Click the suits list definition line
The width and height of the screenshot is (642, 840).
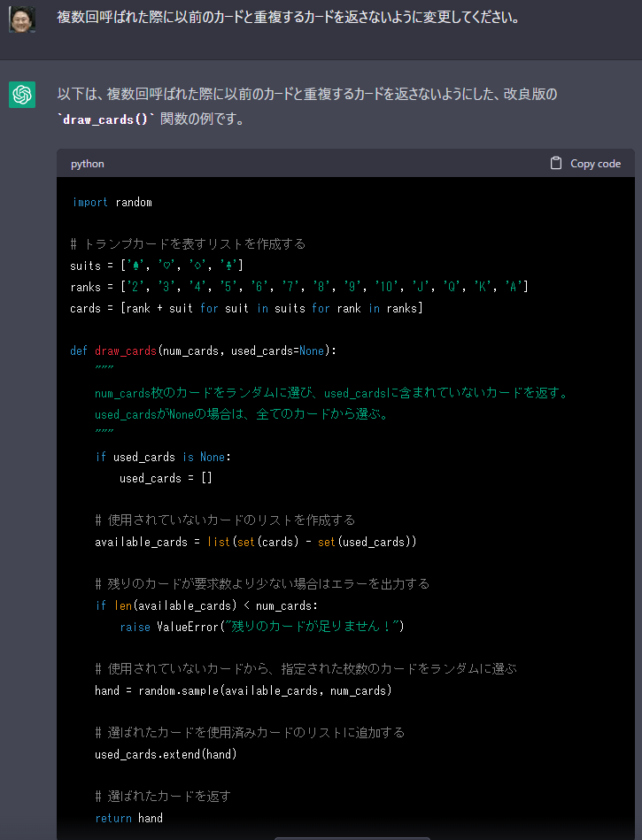click(157, 266)
